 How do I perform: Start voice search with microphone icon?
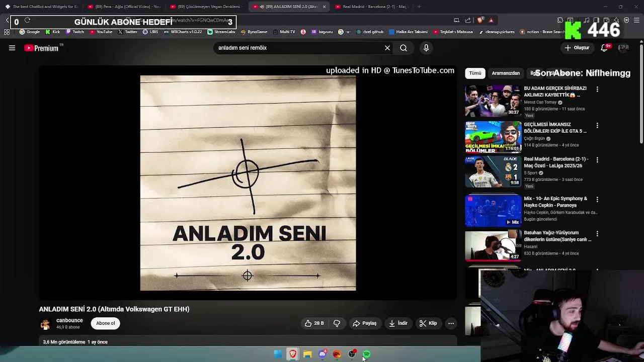[x=426, y=48]
